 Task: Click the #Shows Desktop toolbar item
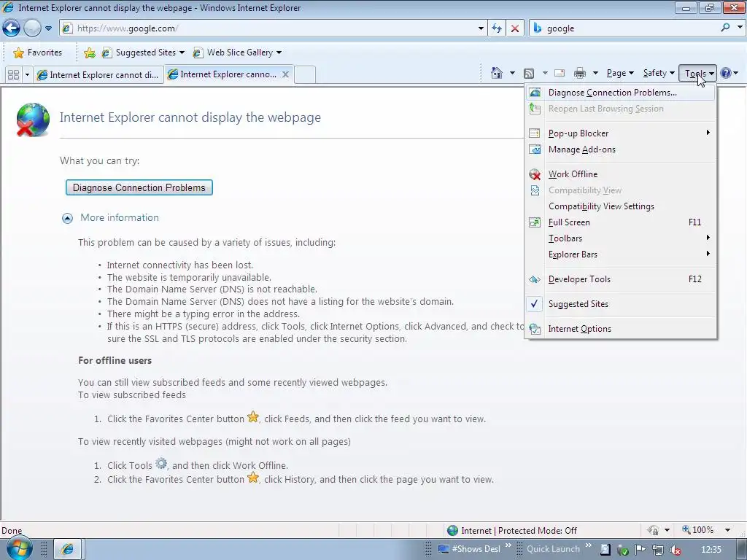(469, 549)
